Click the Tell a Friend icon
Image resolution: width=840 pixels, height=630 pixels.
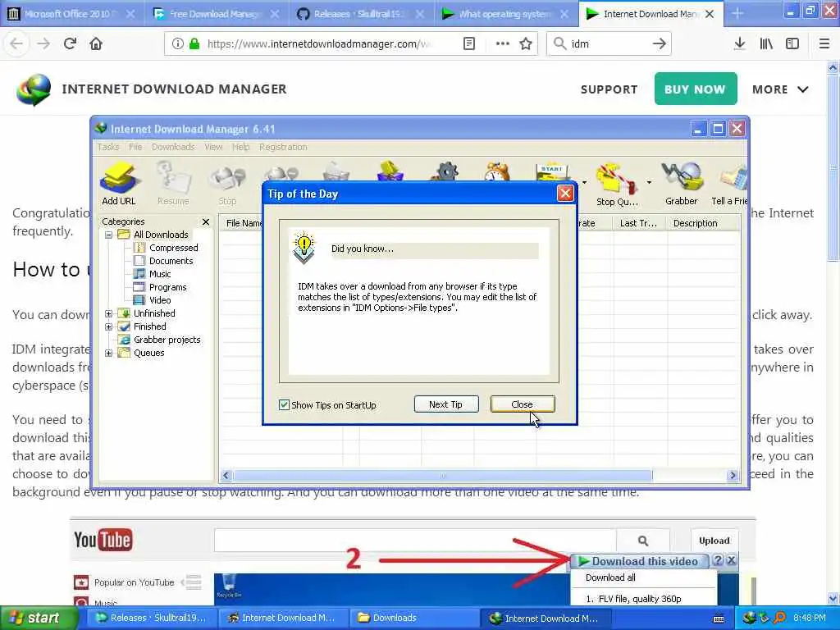click(x=731, y=183)
